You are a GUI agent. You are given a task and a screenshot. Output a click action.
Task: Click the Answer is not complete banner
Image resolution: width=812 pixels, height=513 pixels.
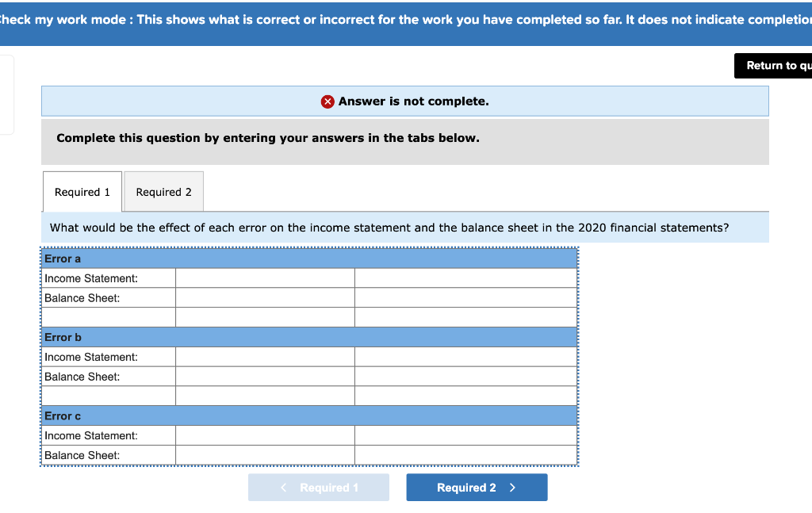(404, 101)
